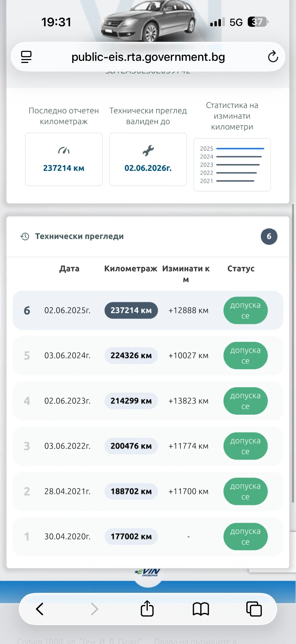Tap the Safari forward arrow
This screenshot has height=644, width=296.
[94, 609]
